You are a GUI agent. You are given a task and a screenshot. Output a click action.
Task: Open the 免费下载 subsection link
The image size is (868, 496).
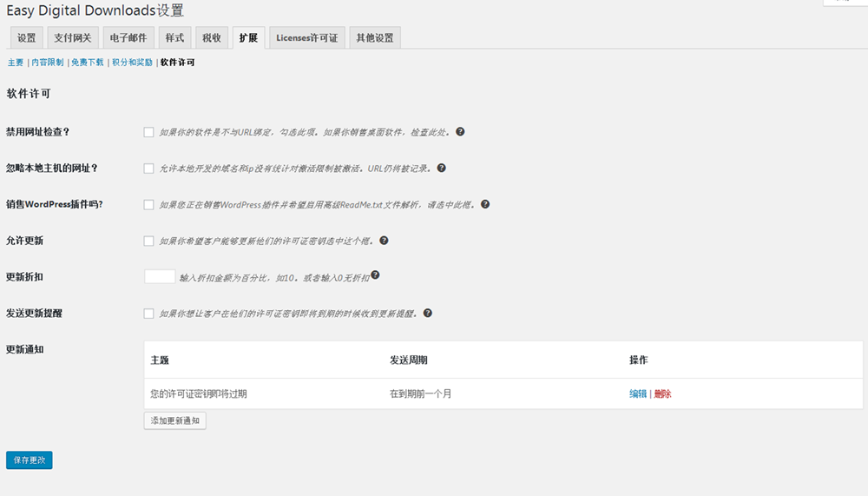[88, 63]
